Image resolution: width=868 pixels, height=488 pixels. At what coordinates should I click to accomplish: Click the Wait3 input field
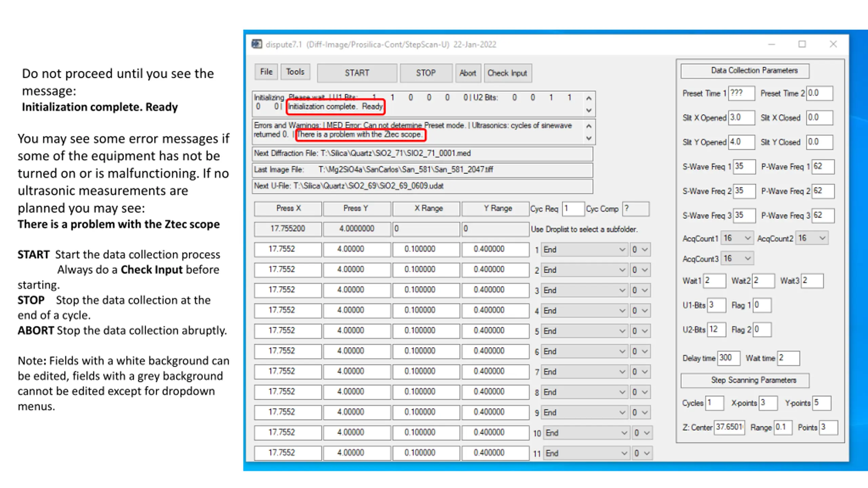coord(812,281)
